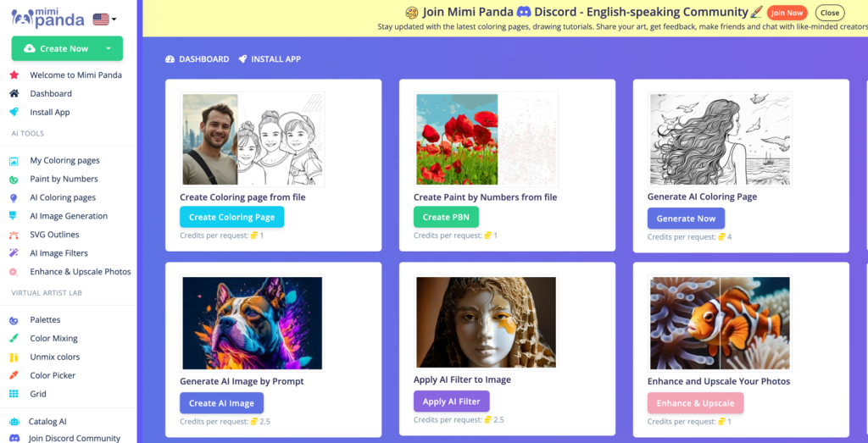This screenshot has width=868, height=443.
Task: Click the My Coloring pages image icon
Action: (14, 160)
